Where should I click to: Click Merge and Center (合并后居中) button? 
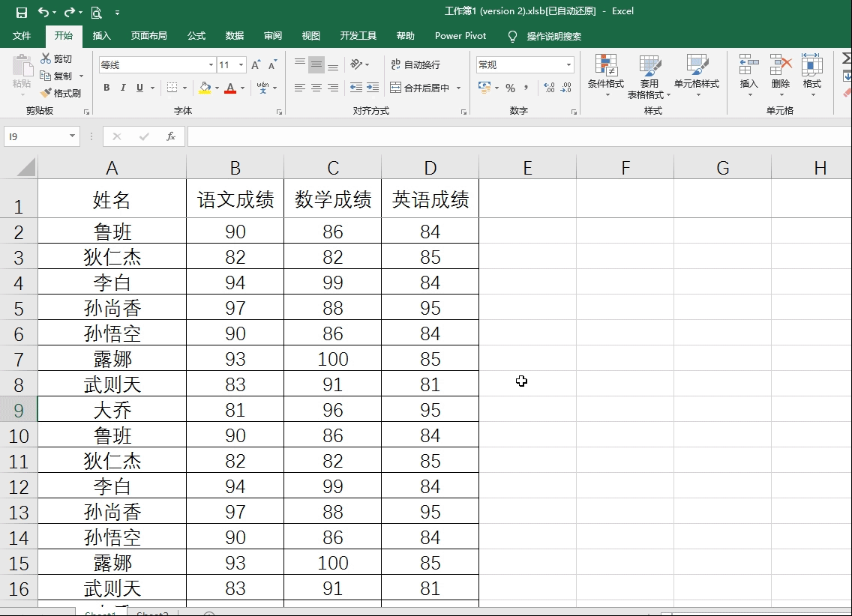[420, 88]
